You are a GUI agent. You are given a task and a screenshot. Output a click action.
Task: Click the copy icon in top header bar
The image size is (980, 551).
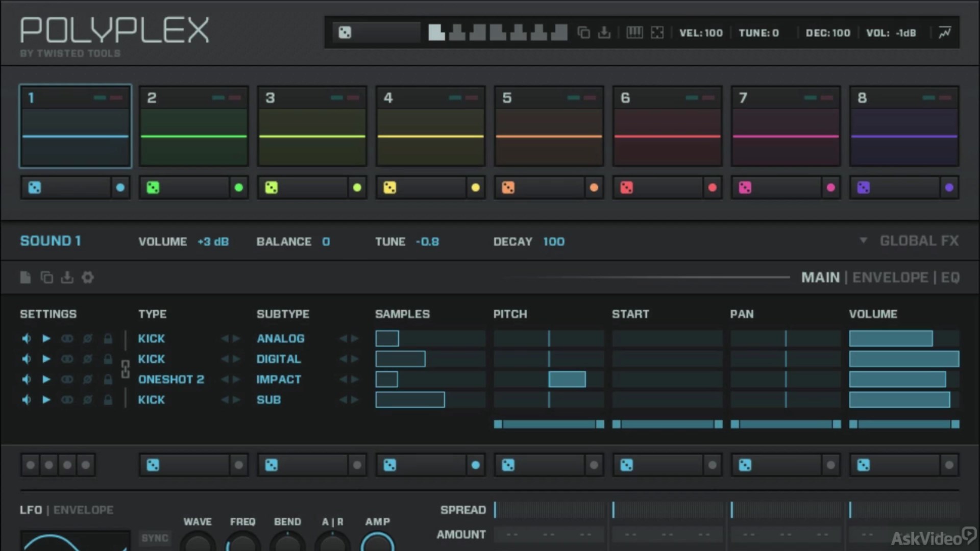coord(583,33)
